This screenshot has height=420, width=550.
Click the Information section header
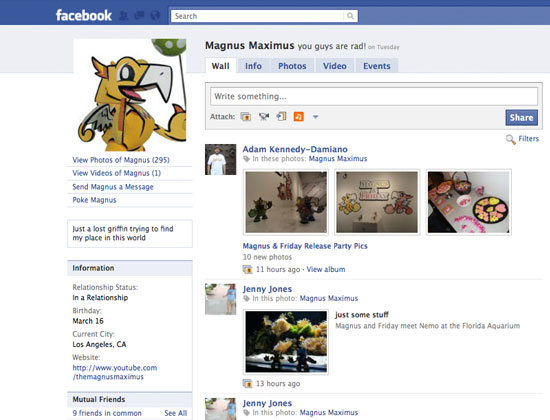(130, 268)
